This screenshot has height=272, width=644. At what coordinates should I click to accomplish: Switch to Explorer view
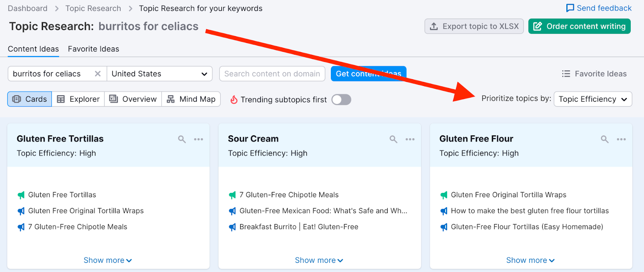tap(78, 99)
